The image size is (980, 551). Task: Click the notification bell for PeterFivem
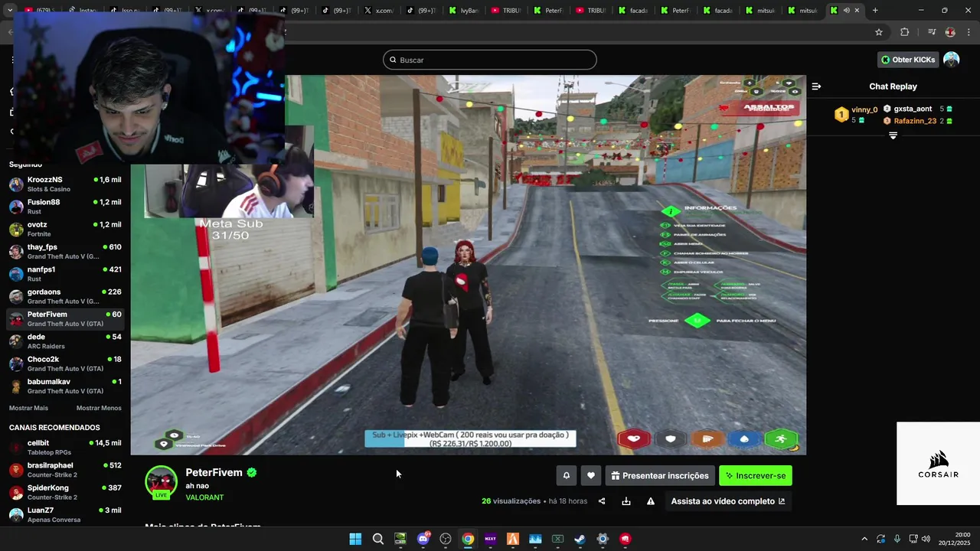tap(567, 475)
